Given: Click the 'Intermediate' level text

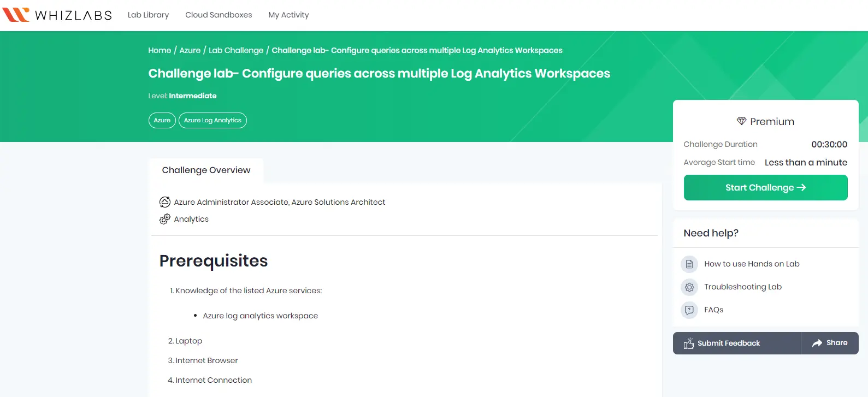Looking at the screenshot, I should tap(193, 96).
